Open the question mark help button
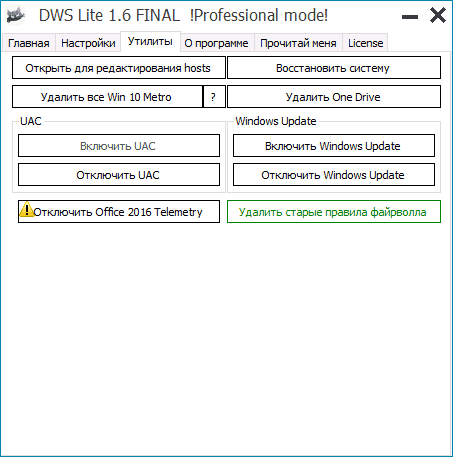Screen dimensions: 453x457 click(x=214, y=97)
